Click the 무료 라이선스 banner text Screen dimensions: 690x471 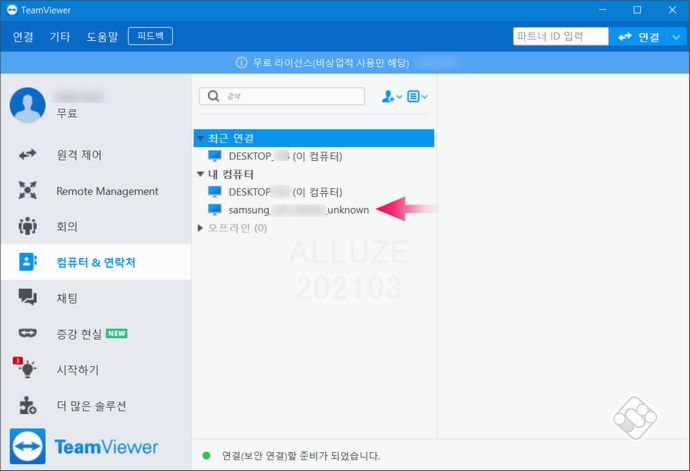(331, 63)
